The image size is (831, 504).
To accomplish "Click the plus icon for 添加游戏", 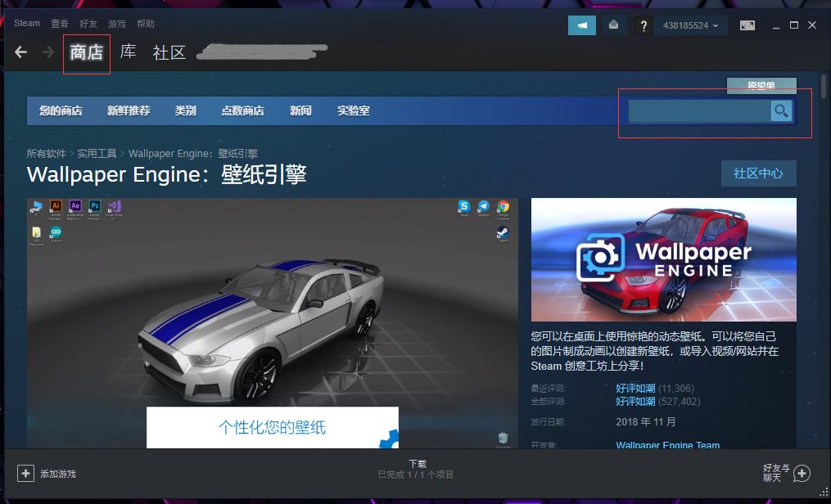I will point(25,473).
